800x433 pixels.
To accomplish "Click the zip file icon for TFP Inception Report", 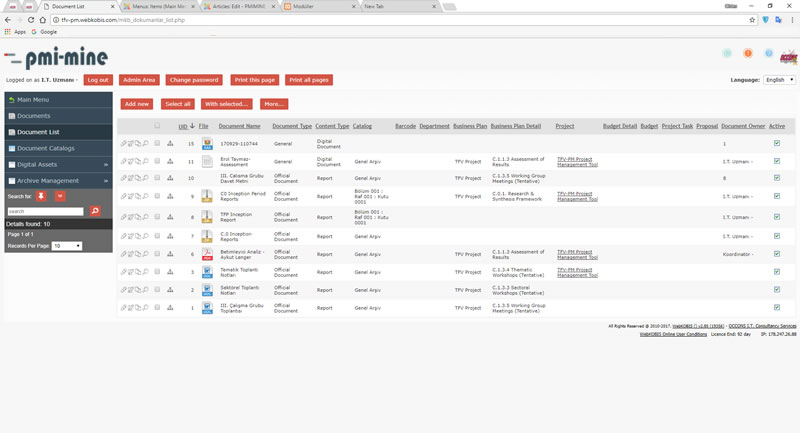I will click(206, 215).
